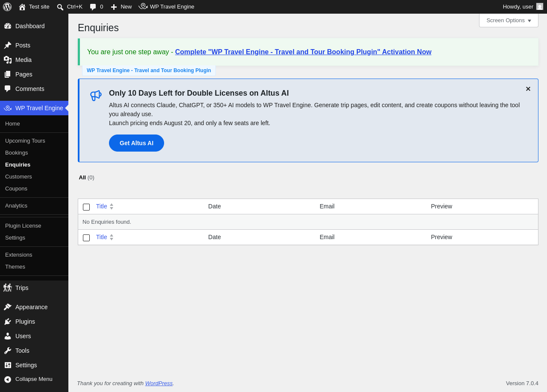547x392 pixels.
Task: Click the Collapse Menu arrow icon
Action: [x=8, y=379]
